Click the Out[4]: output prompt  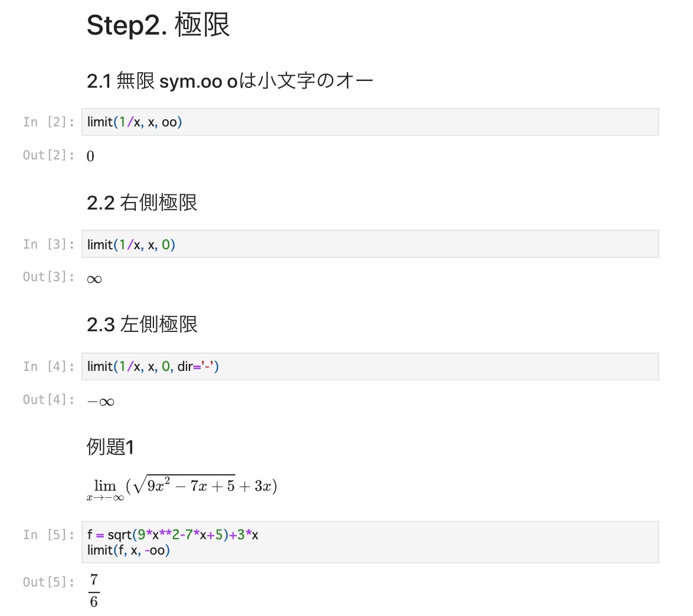(48, 400)
